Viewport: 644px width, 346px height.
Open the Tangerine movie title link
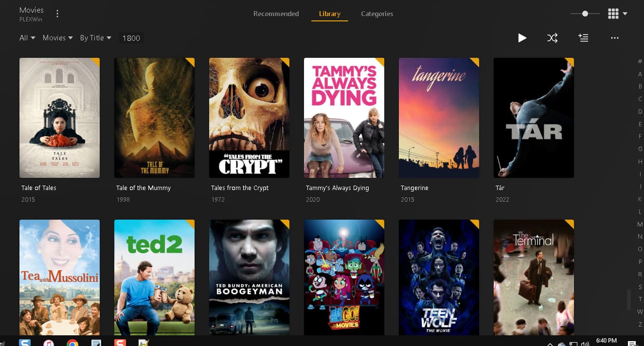(x=414, y=188)
